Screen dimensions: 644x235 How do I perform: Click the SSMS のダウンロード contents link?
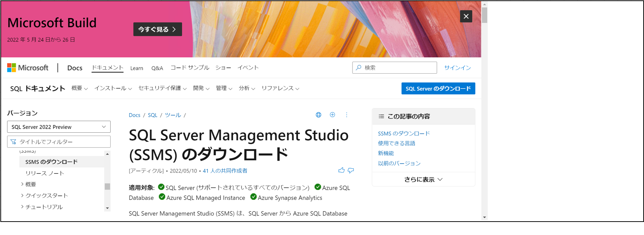click(404, 133)
